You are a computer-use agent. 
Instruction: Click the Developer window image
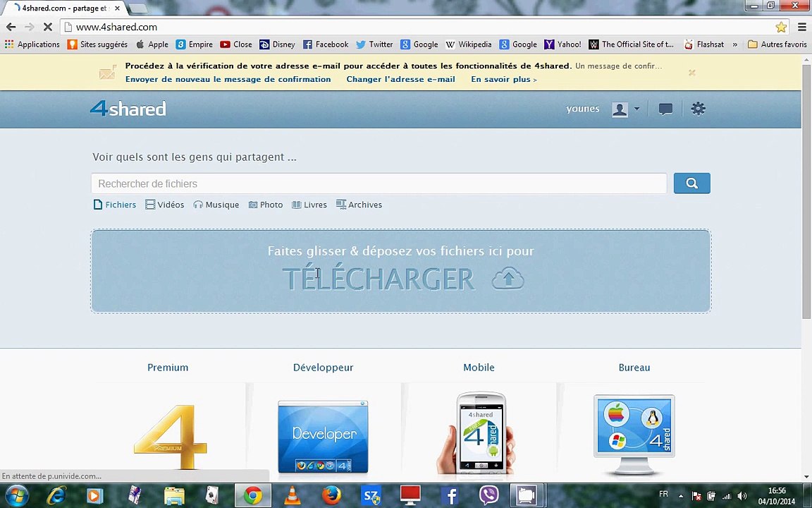click(323, 437)
